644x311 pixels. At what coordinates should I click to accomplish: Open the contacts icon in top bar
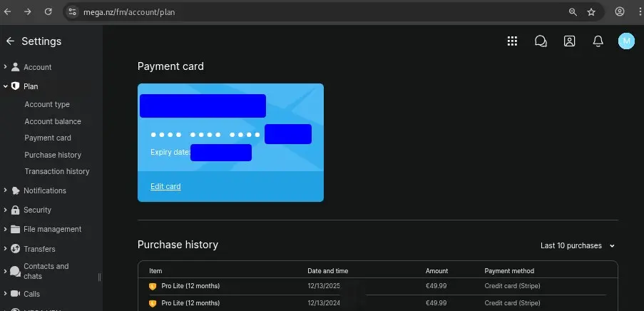tap(569, 41)
